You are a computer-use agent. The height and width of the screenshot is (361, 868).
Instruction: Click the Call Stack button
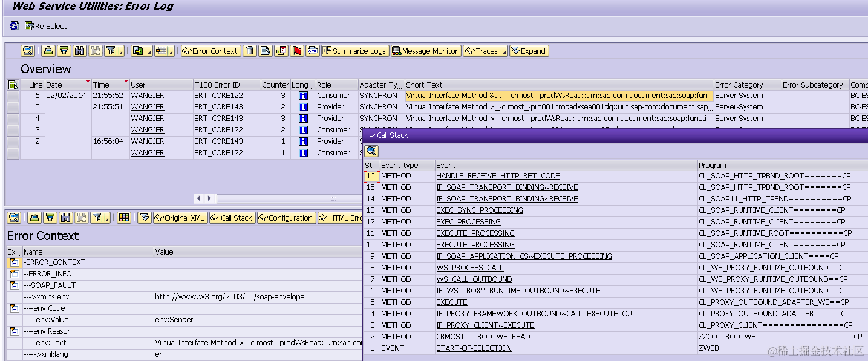pos(232,218)
